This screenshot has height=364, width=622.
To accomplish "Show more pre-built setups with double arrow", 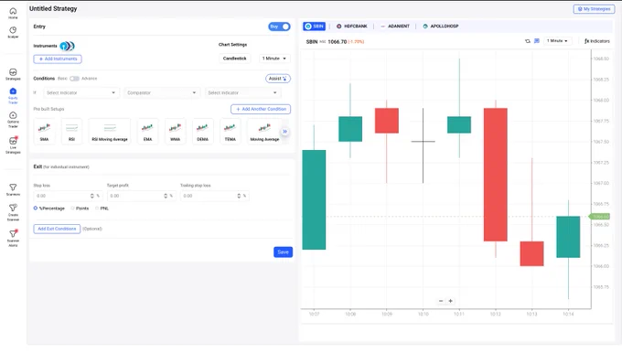I will tap(284, 132).
